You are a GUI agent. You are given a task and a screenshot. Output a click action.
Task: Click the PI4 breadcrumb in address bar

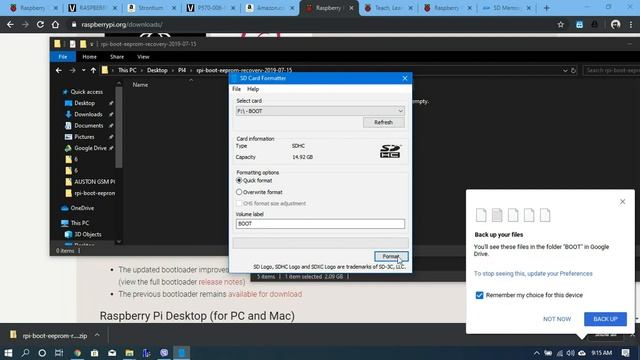(182, 70)
